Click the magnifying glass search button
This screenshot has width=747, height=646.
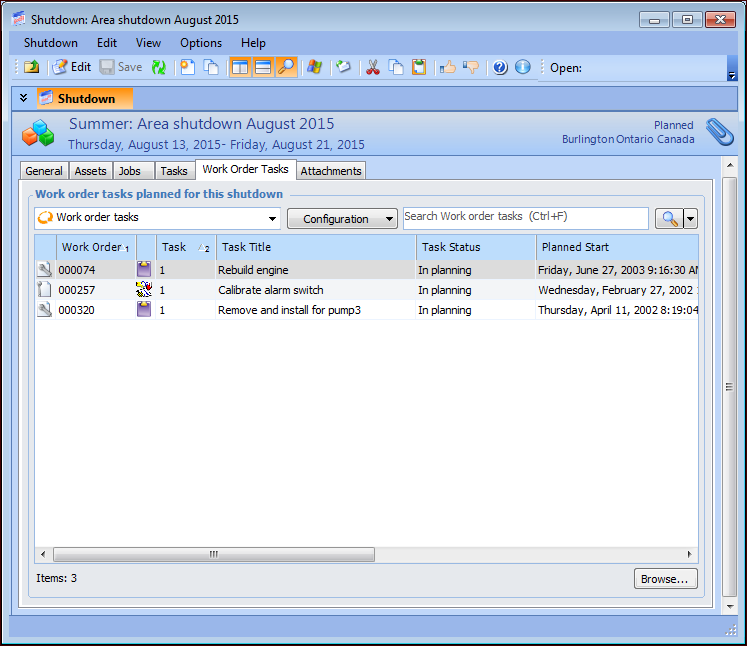pyautogui.click(x=667, y=219)
